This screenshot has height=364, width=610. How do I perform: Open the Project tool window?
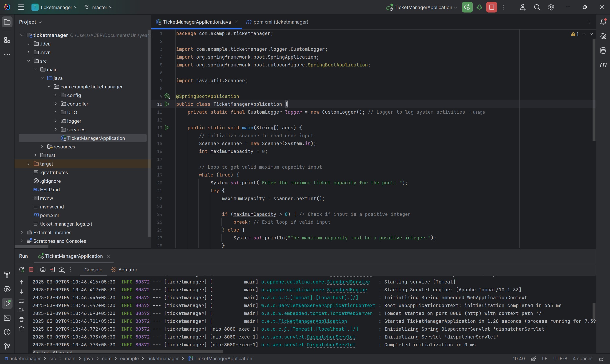tap(7, 22)
